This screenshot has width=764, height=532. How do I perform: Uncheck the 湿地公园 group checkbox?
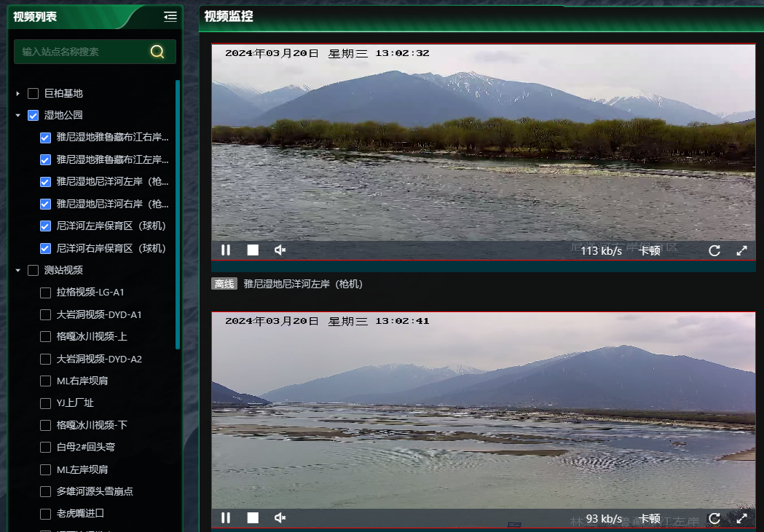32,115
